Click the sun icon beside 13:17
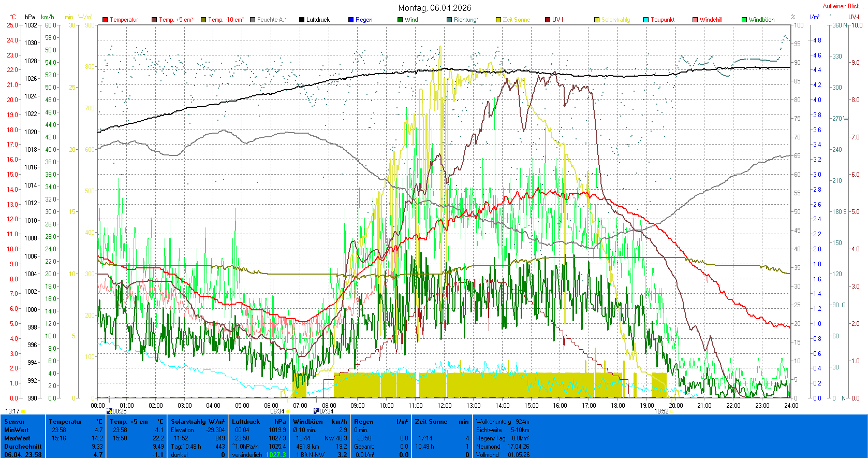868x458 pixels. (23, 412)
